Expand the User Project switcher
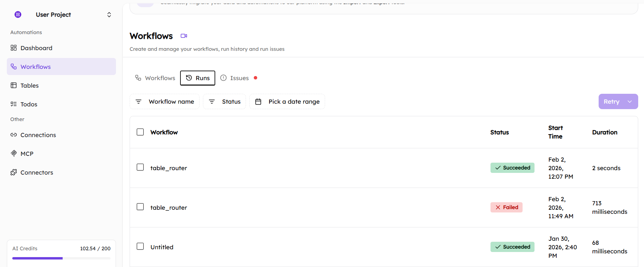The width and height of the screenshot is (644, 267). pos(109,15)
